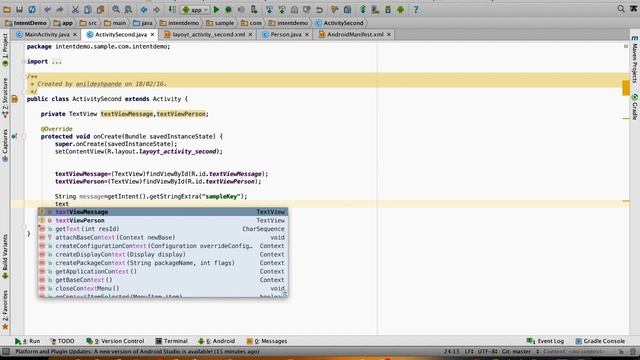Viewport: 640px width, 360px height.
Task: Click the java breadcrumb folder
Action: (143, 23)
